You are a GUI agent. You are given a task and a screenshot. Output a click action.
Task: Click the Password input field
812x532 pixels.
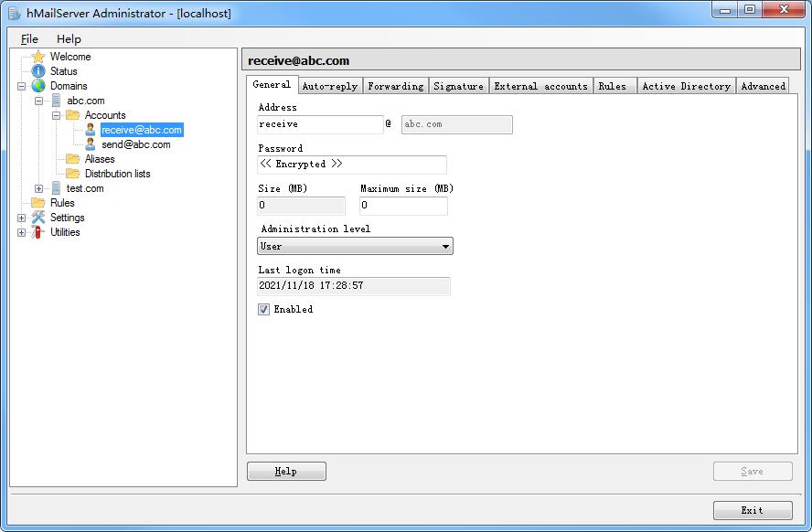tap(352, 165)
